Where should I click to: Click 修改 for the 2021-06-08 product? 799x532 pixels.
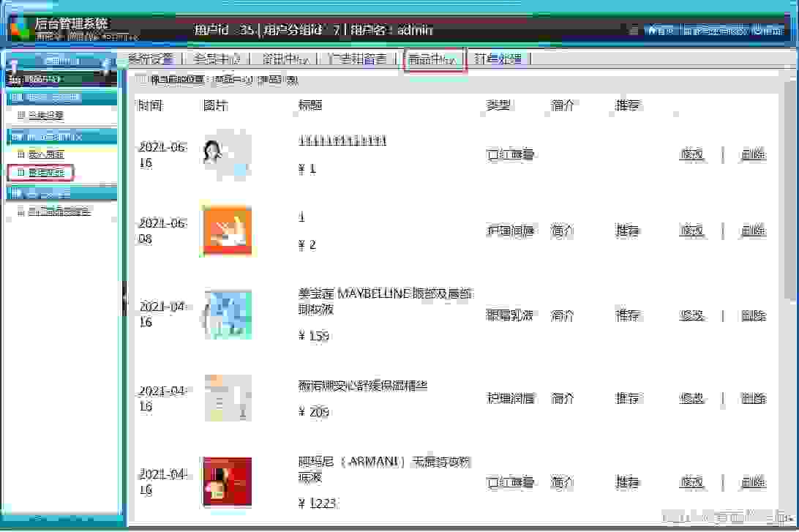[x=691, y=231]
